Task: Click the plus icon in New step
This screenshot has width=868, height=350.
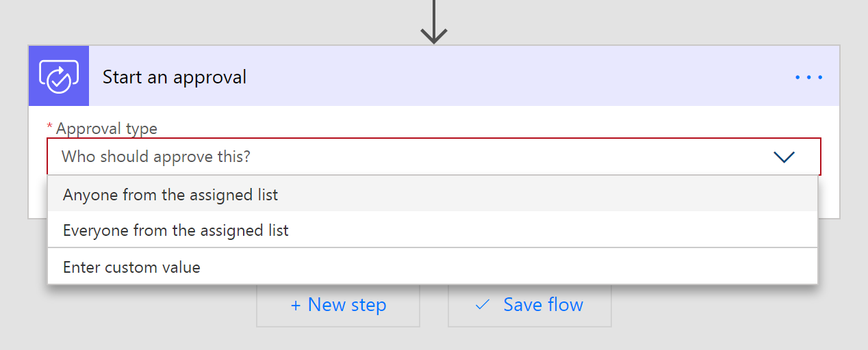Action: [296, 306]
